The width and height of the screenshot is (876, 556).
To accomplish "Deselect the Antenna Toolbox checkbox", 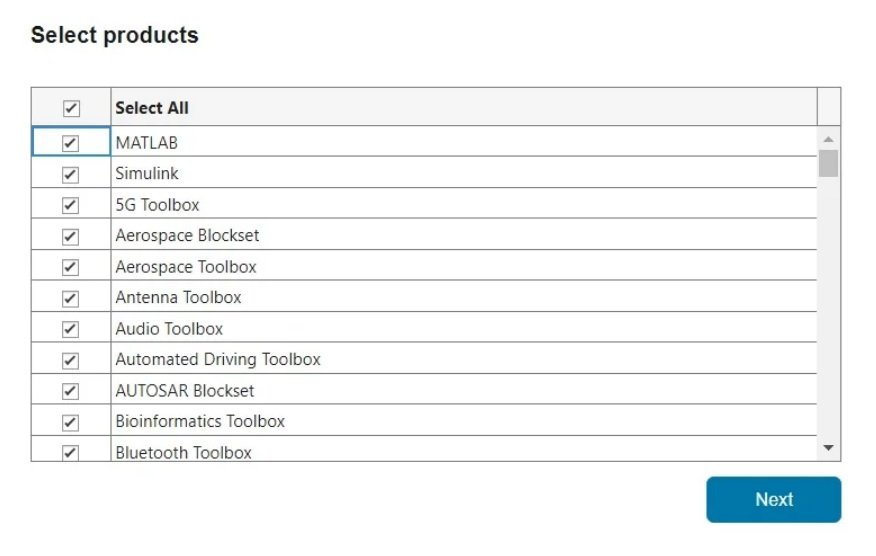I will (x=70, y=298).
